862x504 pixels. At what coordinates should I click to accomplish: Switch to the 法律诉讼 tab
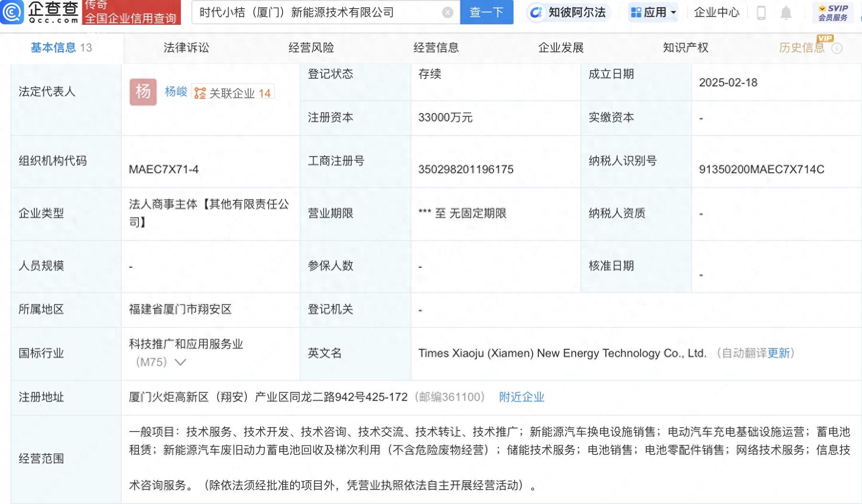pyautogui.click(x=186, y=48)
